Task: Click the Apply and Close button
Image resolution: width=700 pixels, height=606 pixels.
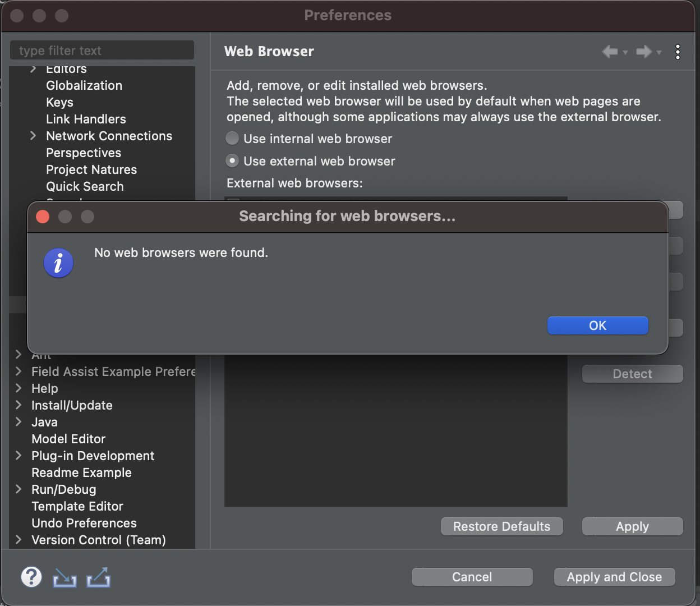Action: coord(614,577)
